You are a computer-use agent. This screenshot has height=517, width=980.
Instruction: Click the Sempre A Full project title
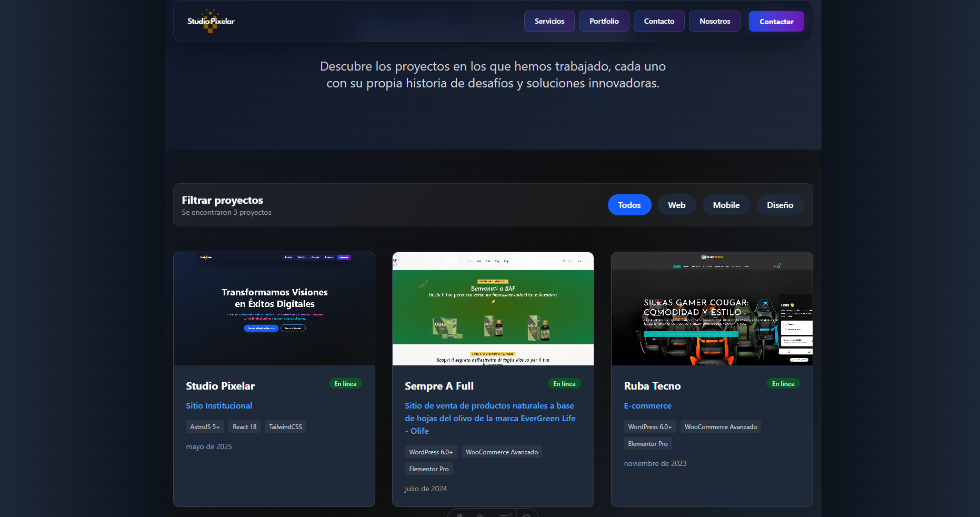[x=439, y=386]
